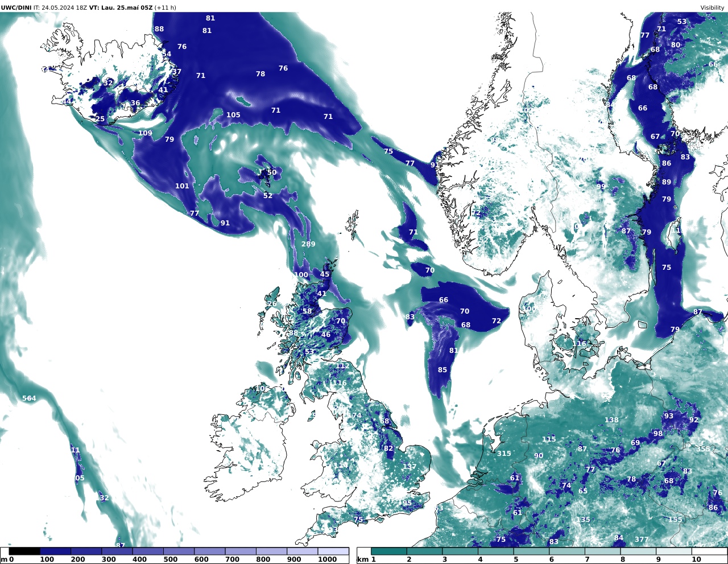This screenshot has height=564, width=728.
Task: Click the '138' value over Germany
Action: point(611,420)
